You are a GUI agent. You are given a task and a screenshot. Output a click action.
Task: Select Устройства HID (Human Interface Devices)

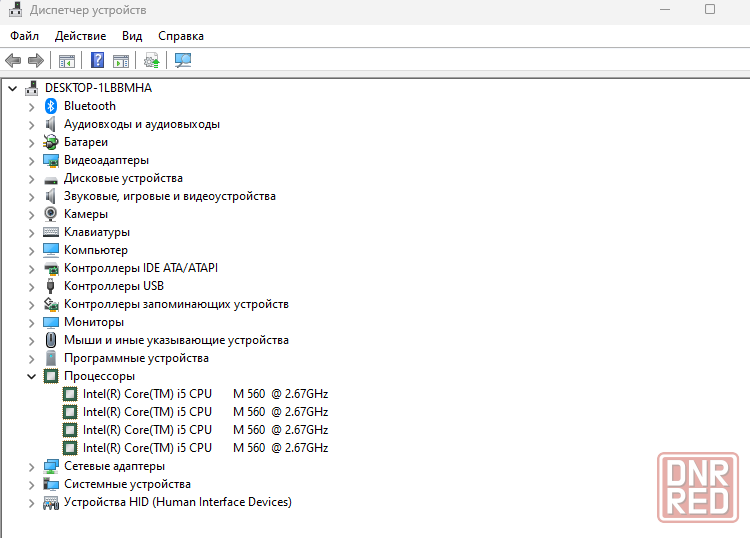(178, 502)
